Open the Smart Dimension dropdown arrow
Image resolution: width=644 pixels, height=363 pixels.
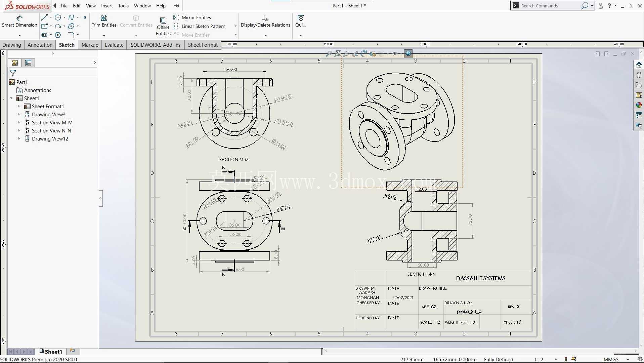19,35
